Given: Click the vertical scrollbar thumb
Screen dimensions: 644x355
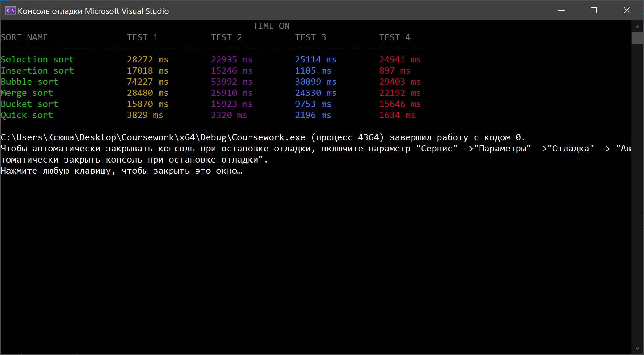Looking at the screenshot, I should 637,38.
